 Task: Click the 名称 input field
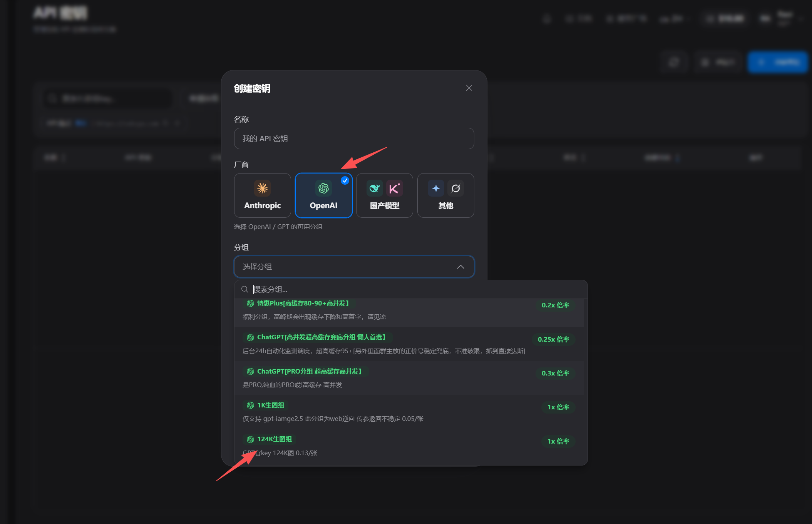[x=354, y=139]
